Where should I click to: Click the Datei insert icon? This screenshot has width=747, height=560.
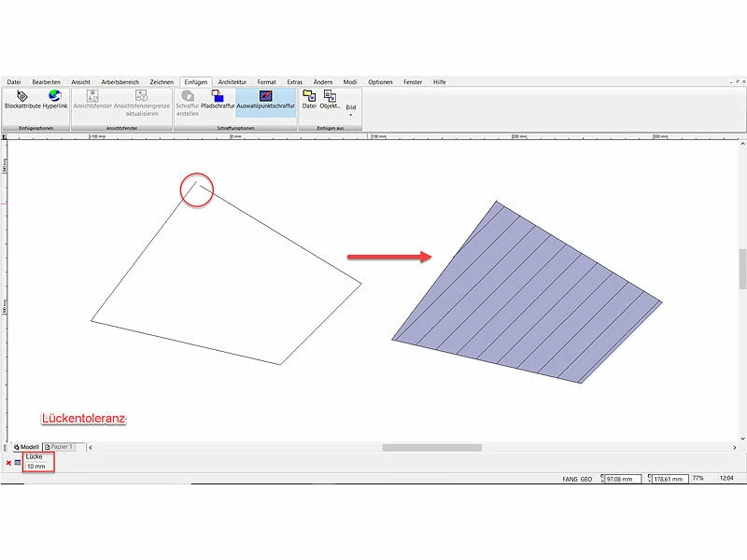click(309, 96)
